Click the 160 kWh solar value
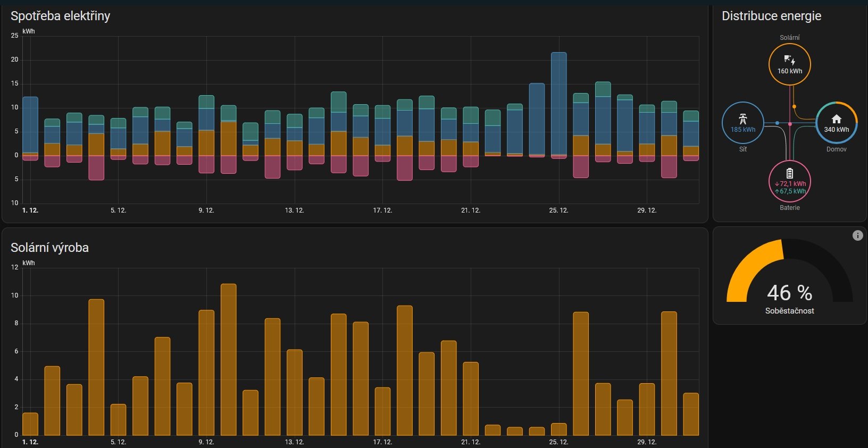Screen dimensions: 868x448 pos(789,71)
